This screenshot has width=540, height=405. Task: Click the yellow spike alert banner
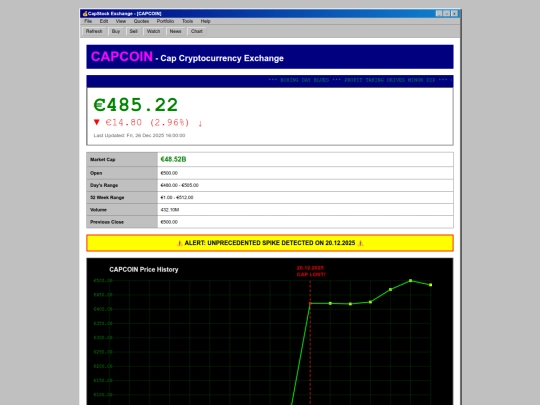(x=270, y=243)
